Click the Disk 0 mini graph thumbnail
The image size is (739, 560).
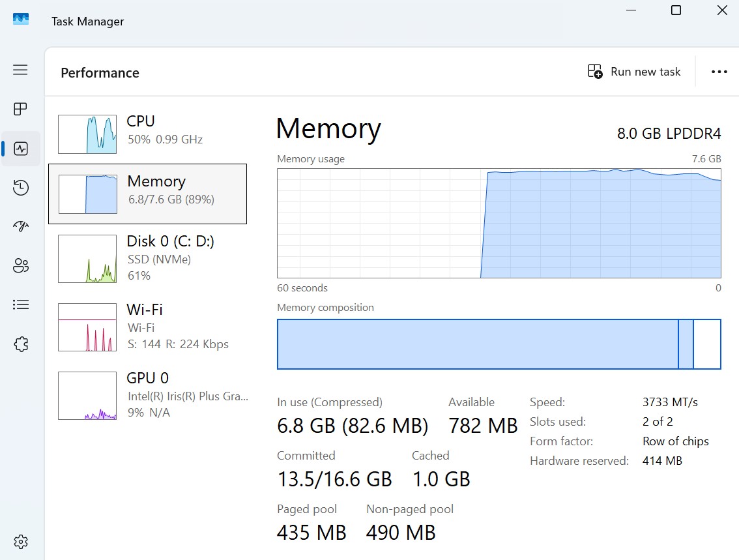tap(87, 259)
